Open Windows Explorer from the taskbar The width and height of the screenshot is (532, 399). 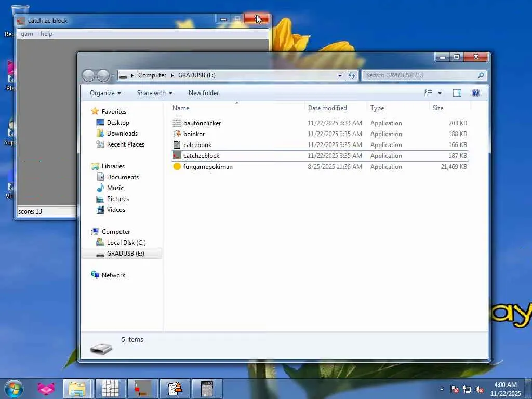[77, 389]
